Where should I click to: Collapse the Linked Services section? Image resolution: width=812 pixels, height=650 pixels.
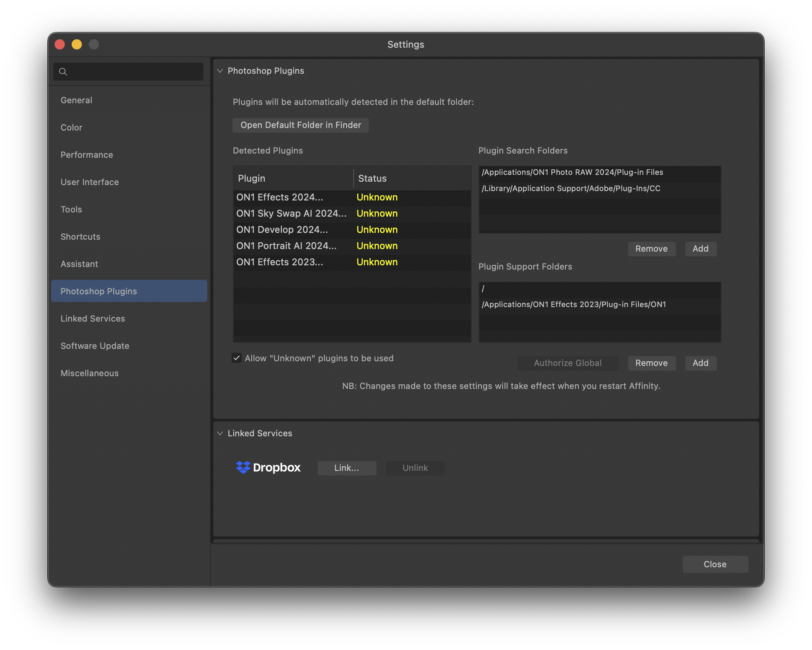click(x=220, y=433)
